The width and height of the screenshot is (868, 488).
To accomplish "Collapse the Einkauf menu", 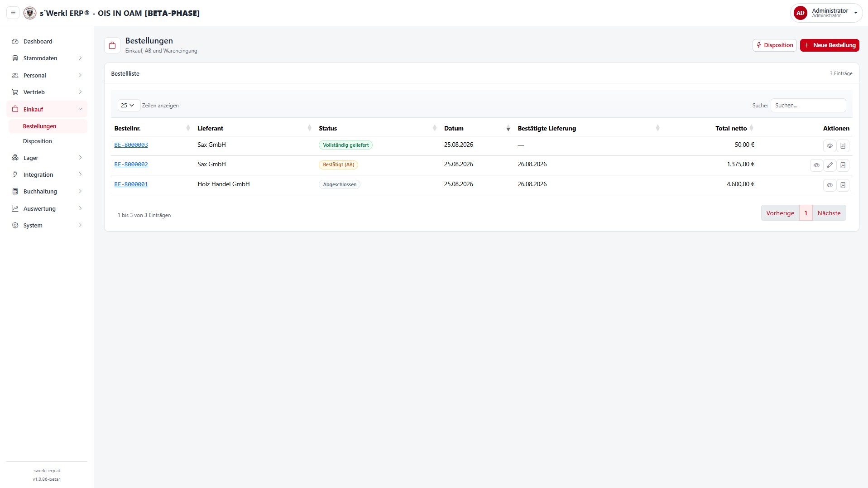I will [x=47, y=109].
